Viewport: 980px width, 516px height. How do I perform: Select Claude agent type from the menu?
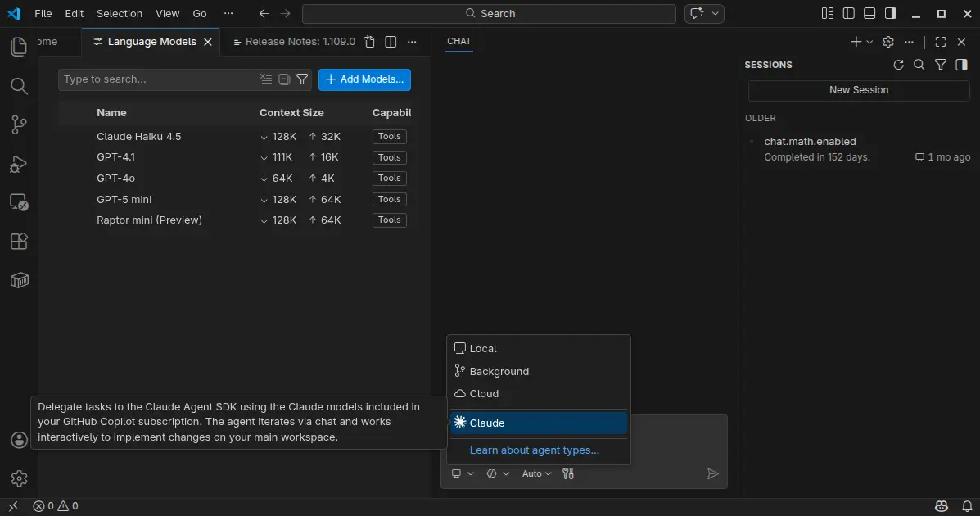pyautogui.click(x=538, y=423)
